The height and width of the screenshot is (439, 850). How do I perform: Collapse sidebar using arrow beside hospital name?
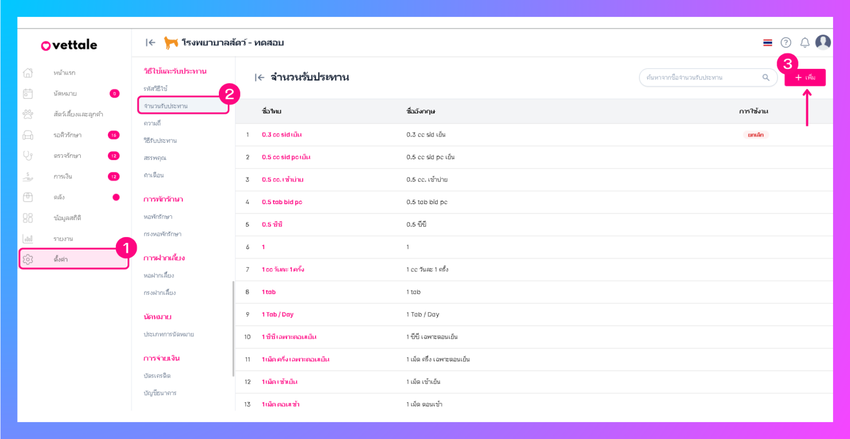(150, 43)
